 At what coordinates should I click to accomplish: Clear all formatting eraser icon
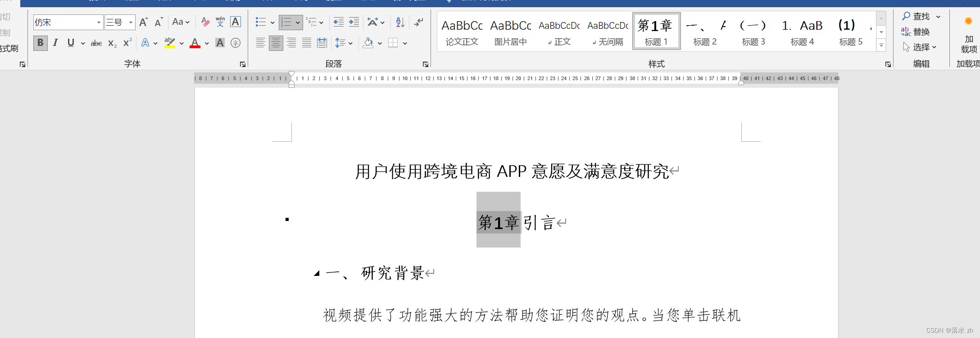(205, 22)
